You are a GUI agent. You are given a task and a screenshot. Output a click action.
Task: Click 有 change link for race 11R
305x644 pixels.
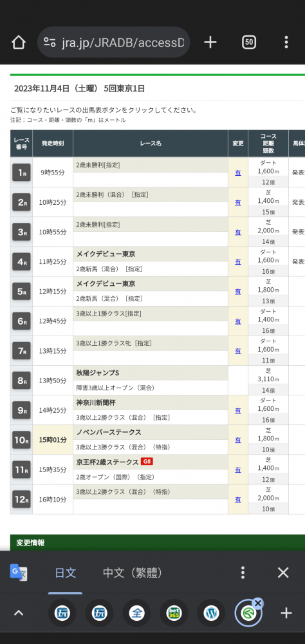[238, 470]
